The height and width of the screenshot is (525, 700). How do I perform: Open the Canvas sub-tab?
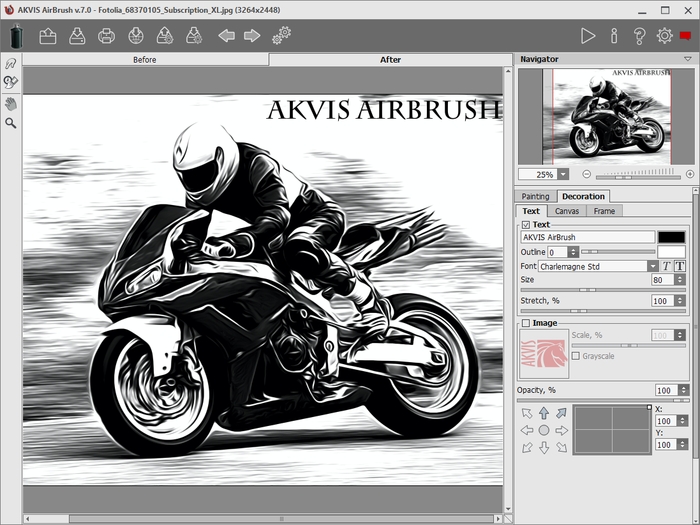point(567,211)
